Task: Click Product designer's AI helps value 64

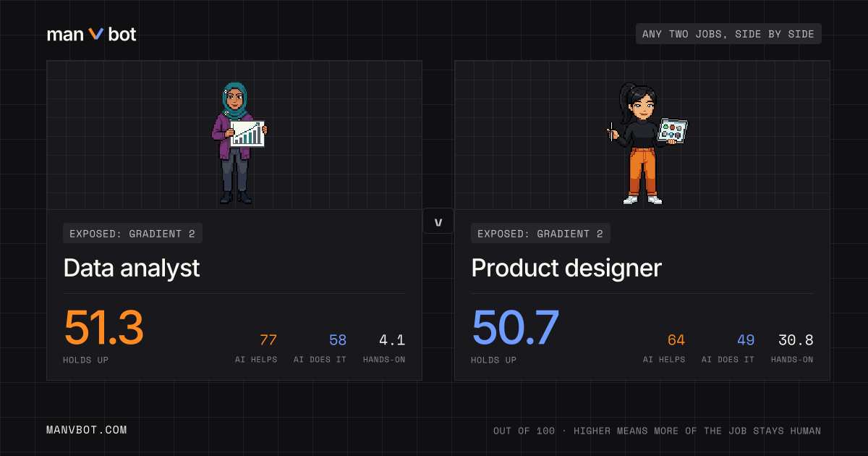Action: pos(676,340)
